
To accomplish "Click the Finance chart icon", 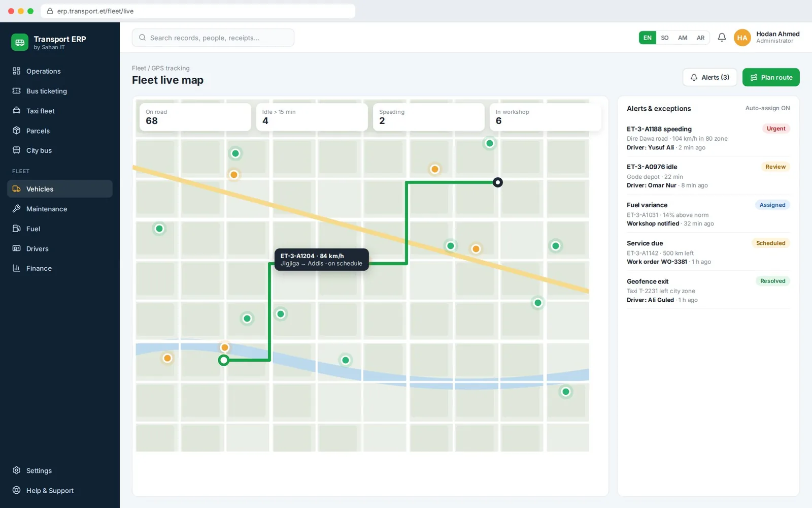I will pos(17,268).
